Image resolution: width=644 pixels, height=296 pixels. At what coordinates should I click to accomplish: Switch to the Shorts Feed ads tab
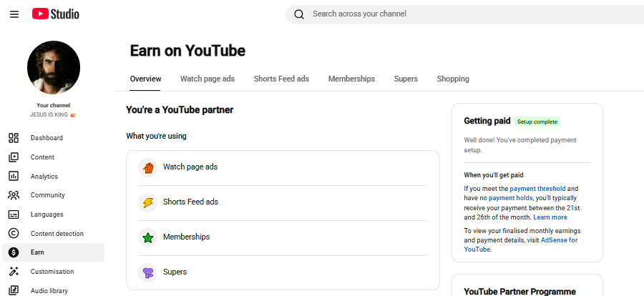tap(281, 79)
